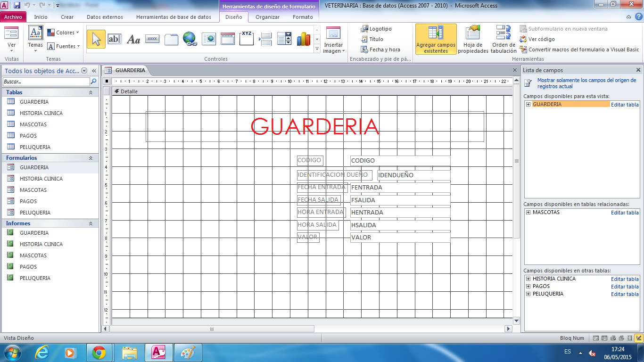The width and height of the screenshot is (644, 362).
Task: Switch to the Organizar ribbon tab
Action: coord(267,17)
